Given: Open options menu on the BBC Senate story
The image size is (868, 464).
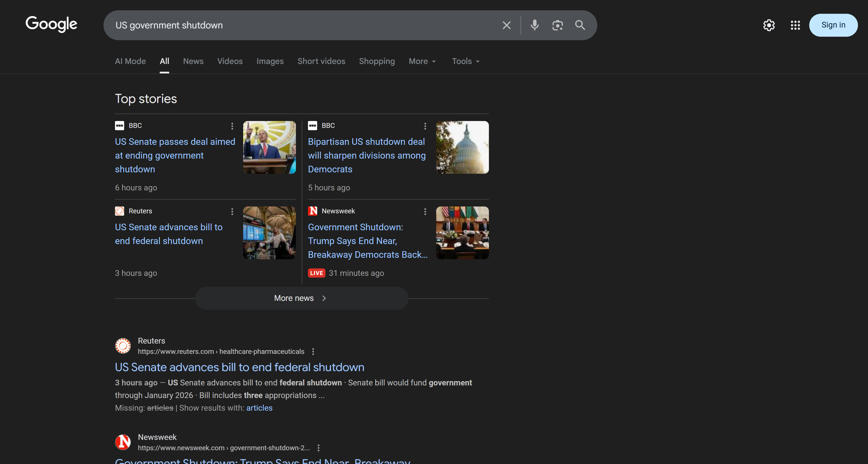Looking at the screenshot, I should 232,126.
